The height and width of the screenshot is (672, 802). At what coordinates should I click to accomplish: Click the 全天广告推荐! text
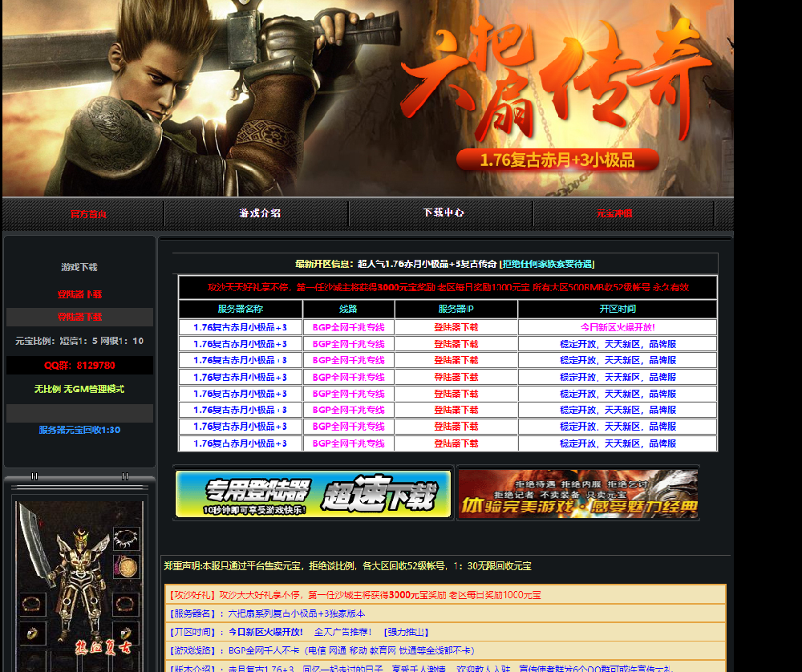pos(342,632)
